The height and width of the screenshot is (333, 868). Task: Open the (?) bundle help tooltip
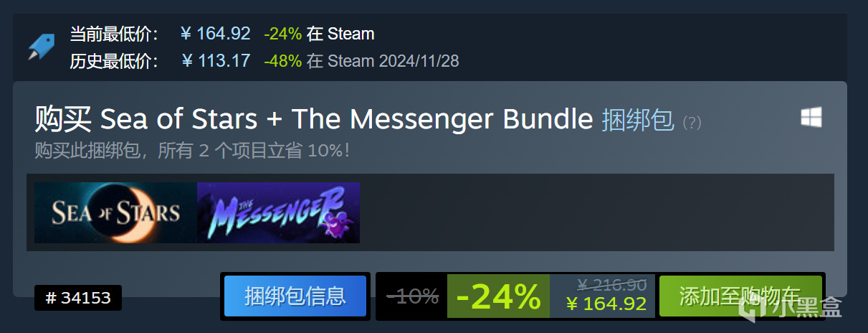tap(692, 123)
